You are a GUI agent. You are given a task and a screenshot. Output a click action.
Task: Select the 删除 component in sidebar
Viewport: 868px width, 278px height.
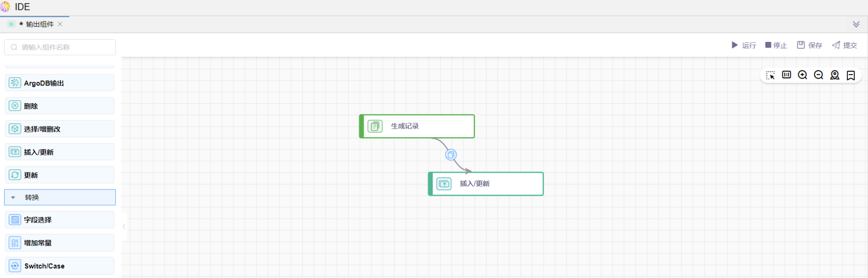pyautogui.click(x=60, y=106)
